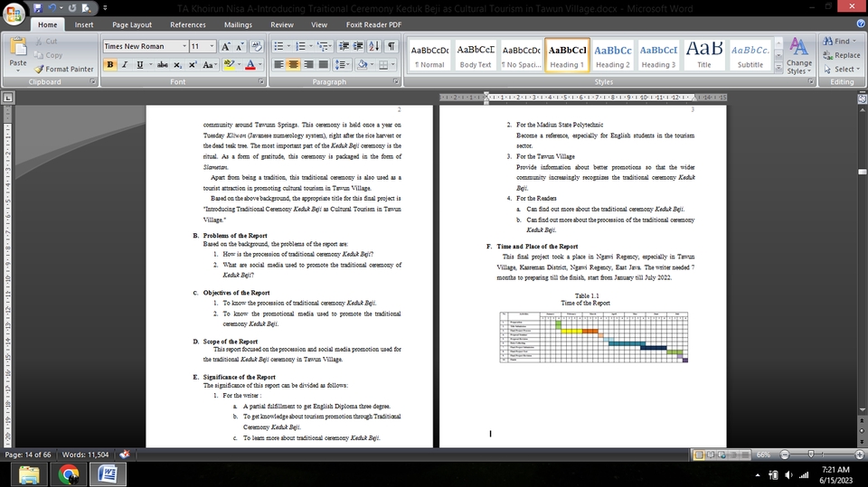Redo via the Quick Access Toolbar
This screenshot has width=868, height=487.
tap(72, 8)
